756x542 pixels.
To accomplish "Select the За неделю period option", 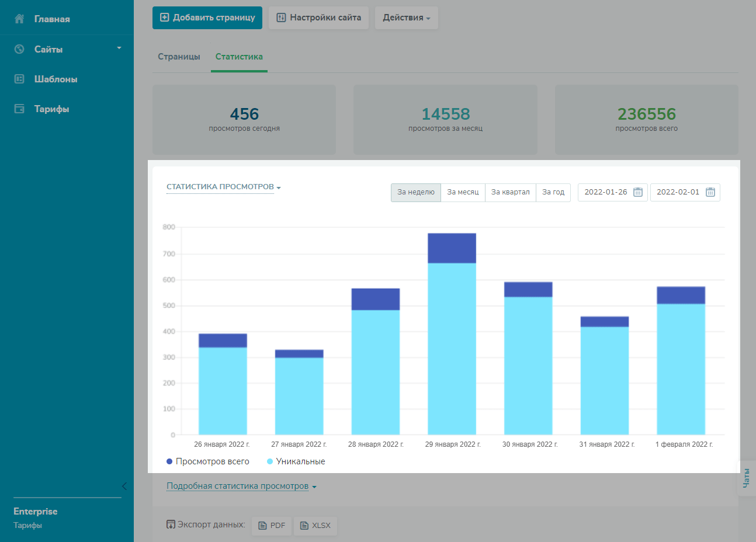I will (415, 192).
